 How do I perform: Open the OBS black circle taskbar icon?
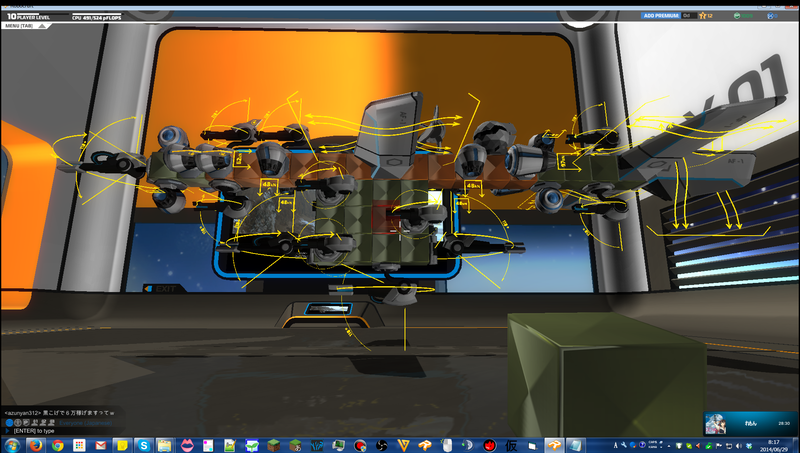click(x=381, y=445)
